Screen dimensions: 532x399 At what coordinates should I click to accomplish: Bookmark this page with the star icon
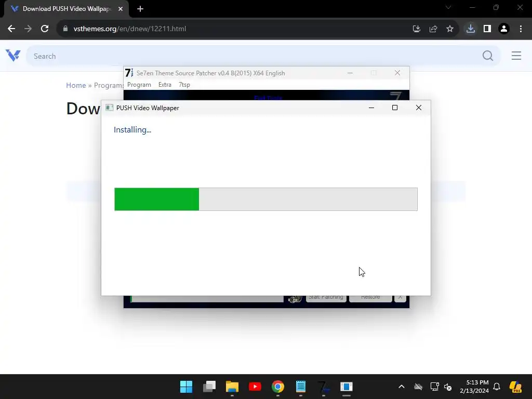tap(449, 29)
